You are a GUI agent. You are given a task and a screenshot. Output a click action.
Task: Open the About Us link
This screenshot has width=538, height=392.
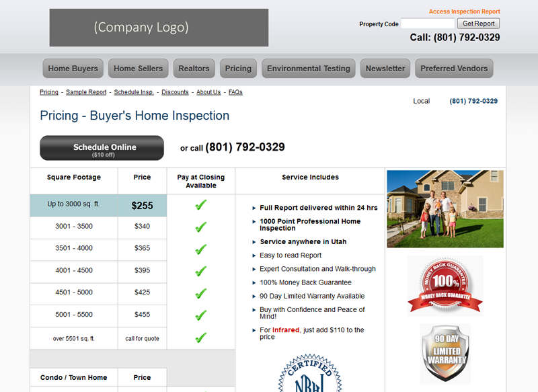click(x=208, y=92)
